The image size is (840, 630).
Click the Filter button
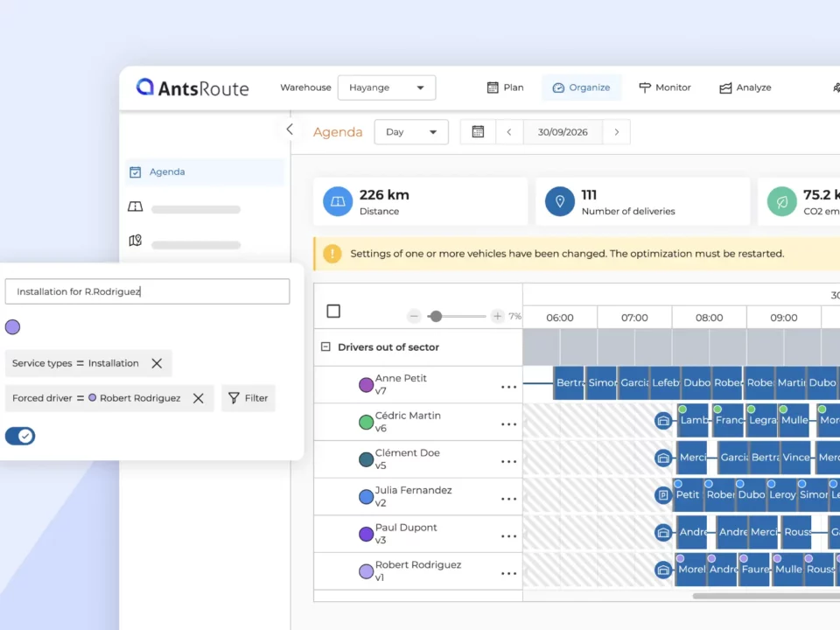pos(248,398)
